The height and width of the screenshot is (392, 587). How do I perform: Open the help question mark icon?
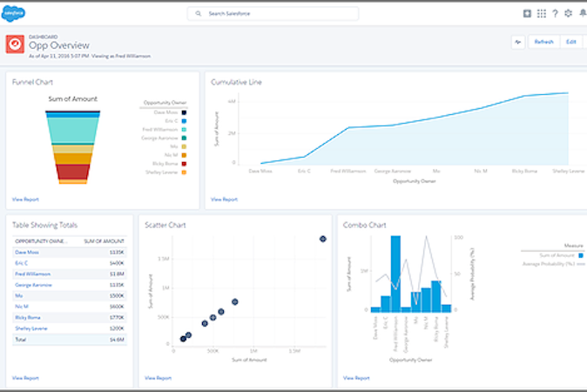click(555, 13)
